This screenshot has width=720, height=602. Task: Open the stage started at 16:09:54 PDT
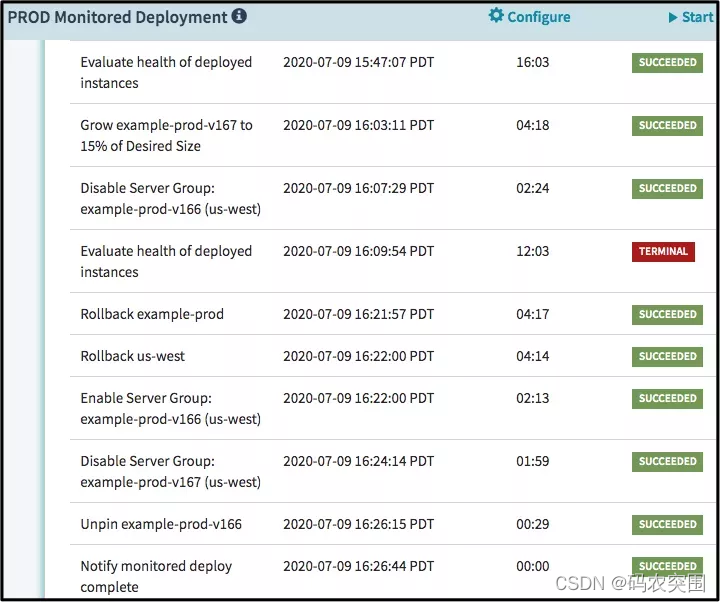392,261
